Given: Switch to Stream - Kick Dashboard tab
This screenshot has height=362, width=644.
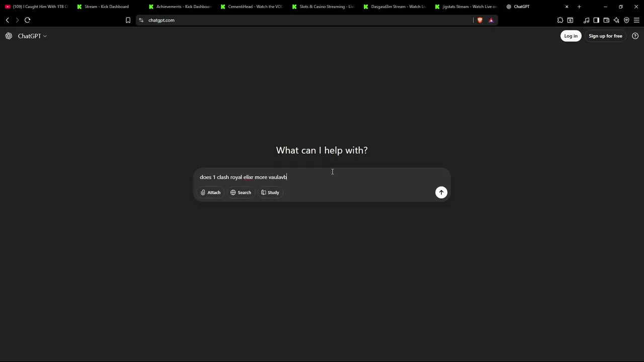Looking at the screenshot, I should pyautogui.click(x=107, y=7).
